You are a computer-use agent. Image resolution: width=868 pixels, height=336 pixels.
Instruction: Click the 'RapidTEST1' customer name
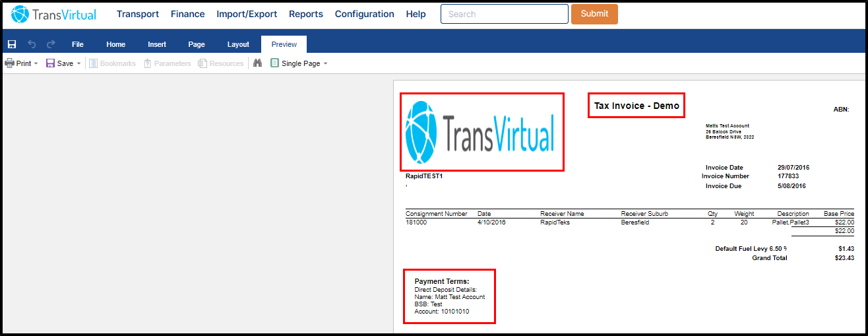(424, 176)
